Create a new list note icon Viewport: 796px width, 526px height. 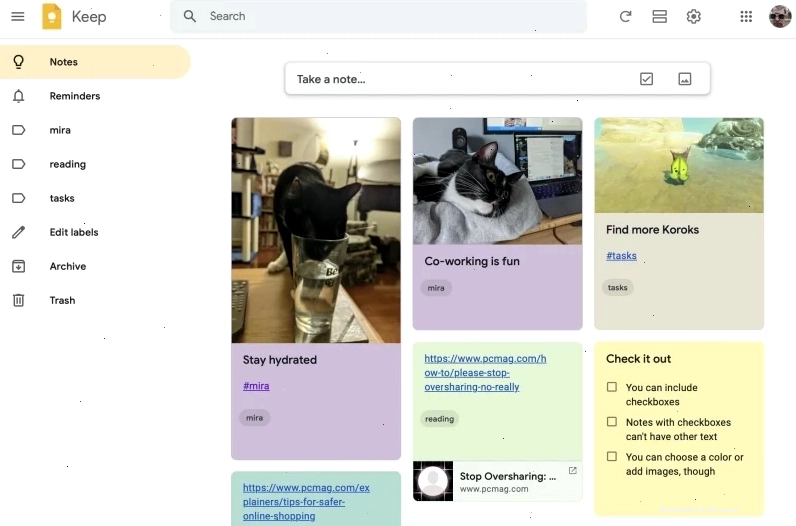click(x=646, y=79)
